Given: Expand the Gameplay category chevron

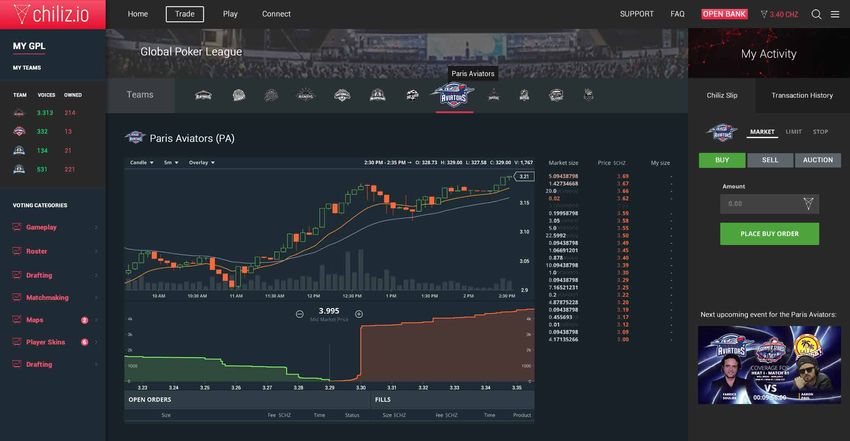Looking at the screenshot, I should click(96, 227).
